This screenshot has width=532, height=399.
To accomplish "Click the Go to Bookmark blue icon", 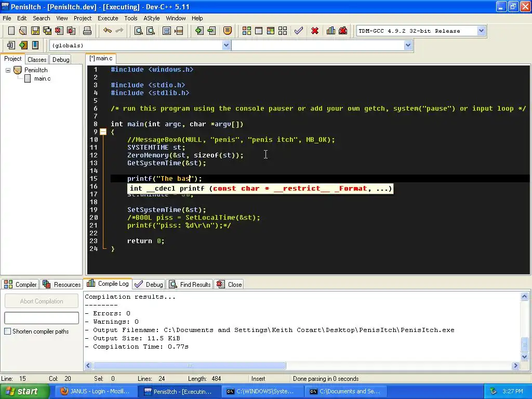I will point(35,45).
